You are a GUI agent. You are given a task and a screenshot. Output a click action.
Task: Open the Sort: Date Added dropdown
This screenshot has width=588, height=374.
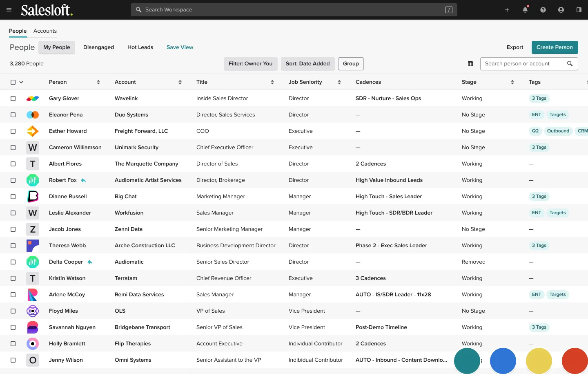coord(307,64)
